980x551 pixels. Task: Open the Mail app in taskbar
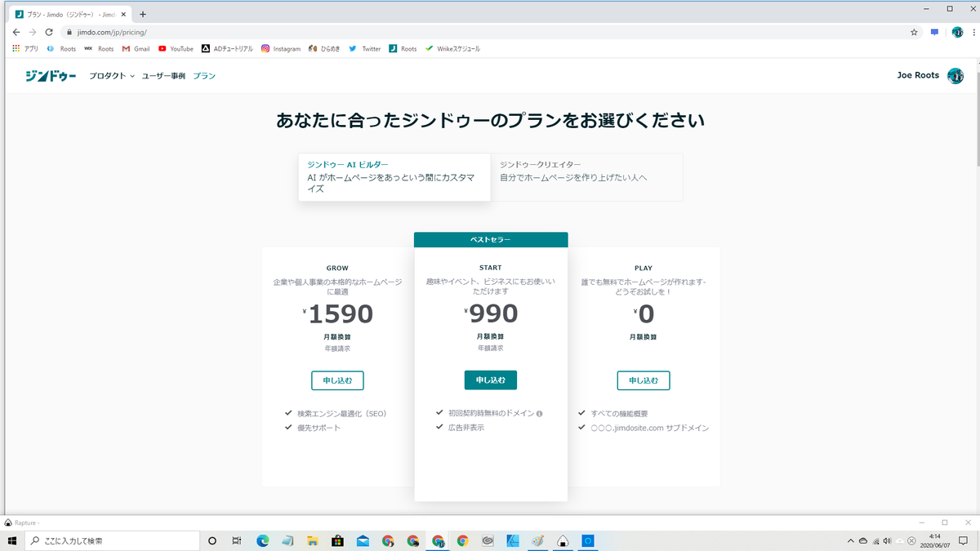[363, 540]
